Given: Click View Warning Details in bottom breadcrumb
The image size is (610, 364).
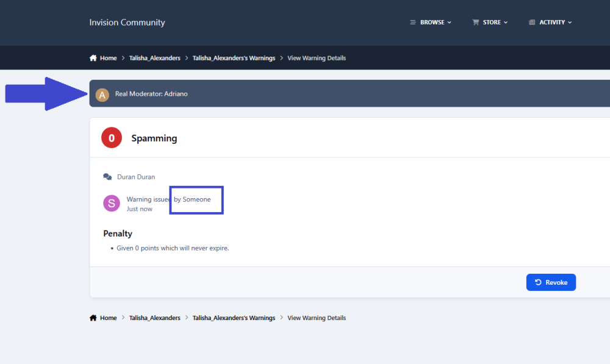Looking at the screenshot, I should 316,318.
